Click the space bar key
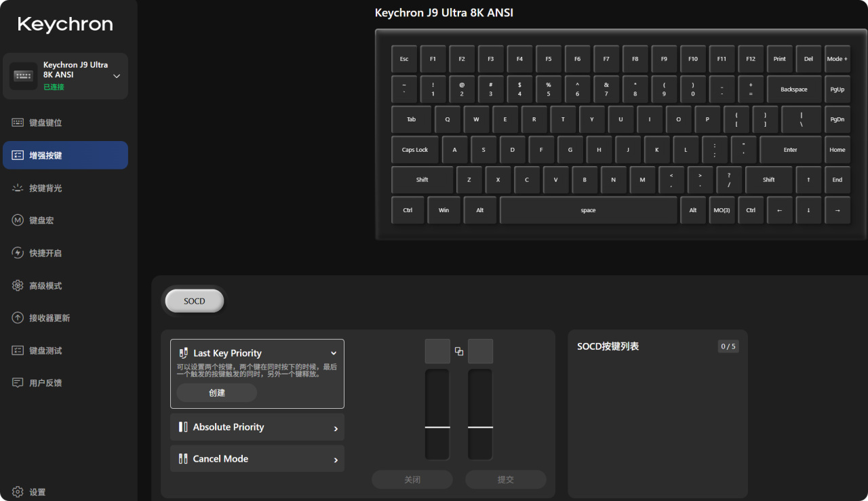This screenshot has width=868, height=501. (x=589, y=210)
